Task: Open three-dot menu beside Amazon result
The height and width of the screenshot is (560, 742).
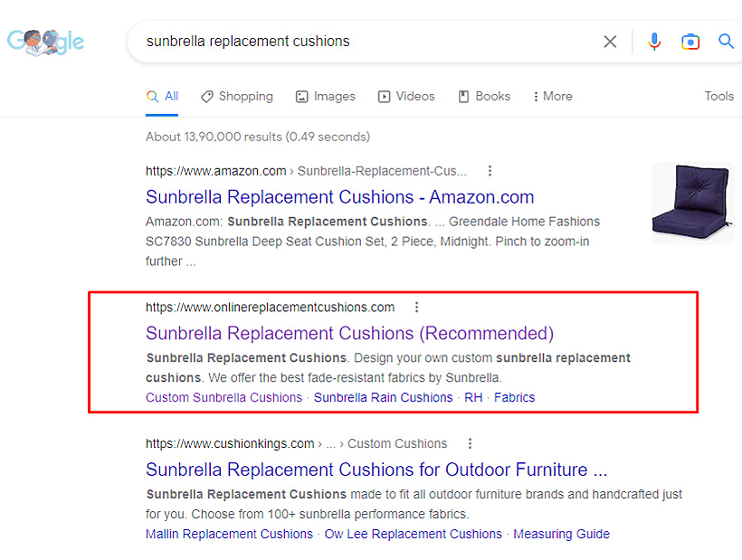Action: pyautogui.click(x=490, y=171)
